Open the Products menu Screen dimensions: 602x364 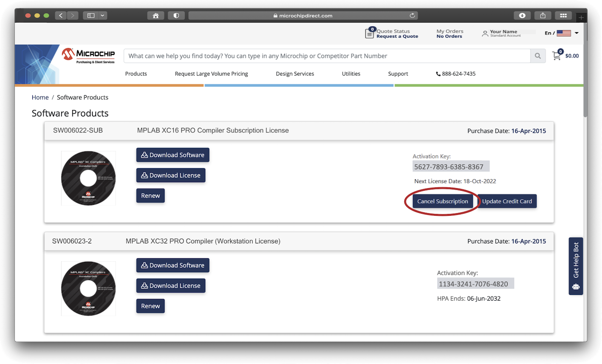[136, 74]
